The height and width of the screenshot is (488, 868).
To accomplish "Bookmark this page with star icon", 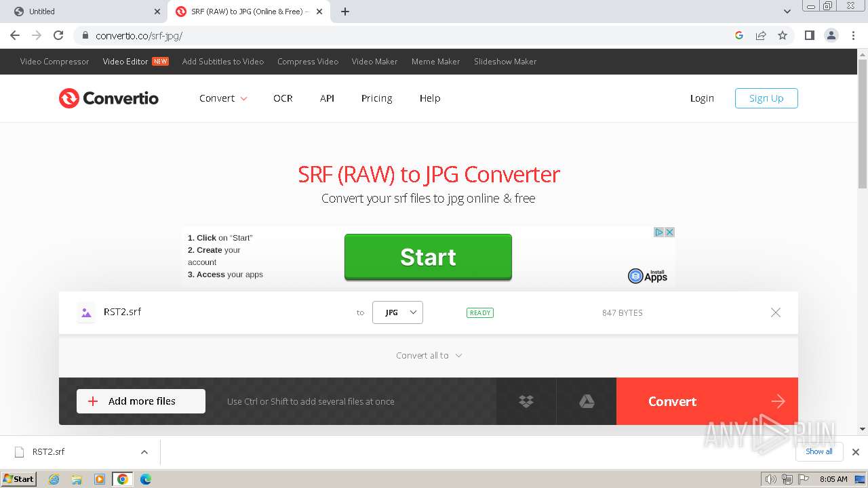I will click(x=783, y=35).
